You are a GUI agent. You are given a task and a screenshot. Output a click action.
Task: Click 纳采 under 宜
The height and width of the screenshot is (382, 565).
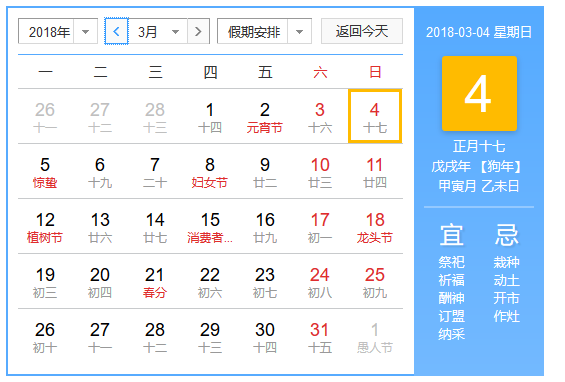pos(451,334)
